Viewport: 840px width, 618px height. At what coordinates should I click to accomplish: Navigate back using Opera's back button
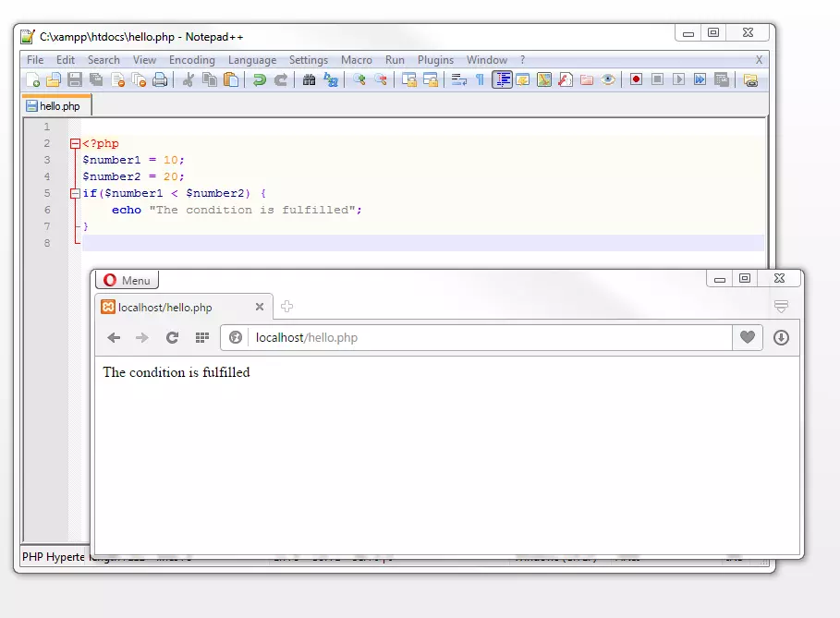click(x=113, y=337)
